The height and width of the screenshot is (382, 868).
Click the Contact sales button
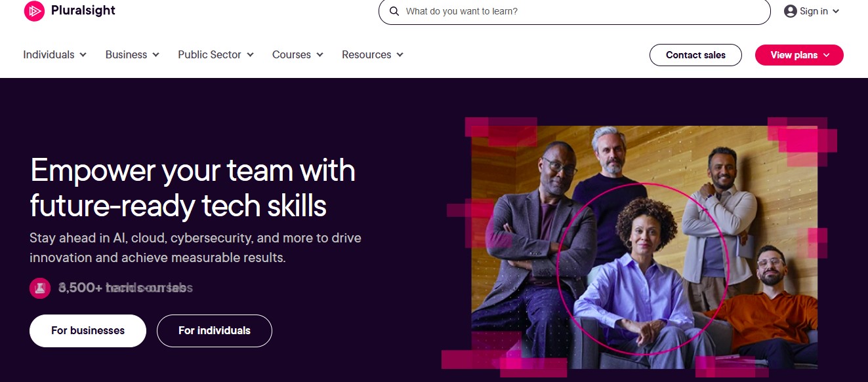point(695,55)
